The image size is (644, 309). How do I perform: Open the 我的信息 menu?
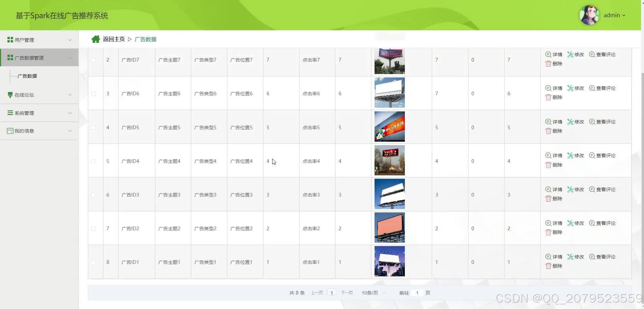click(x=24, y=131)
